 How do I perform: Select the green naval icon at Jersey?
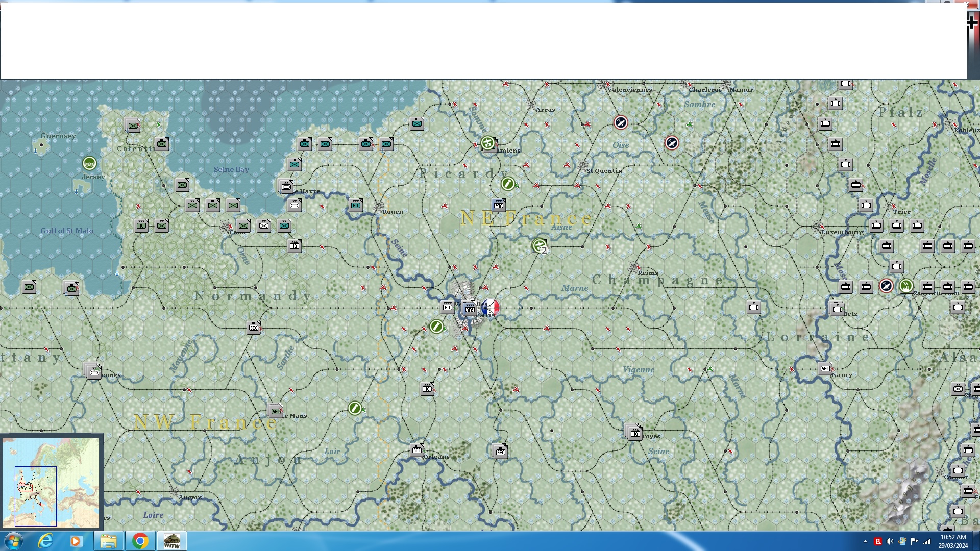point(89,163)
